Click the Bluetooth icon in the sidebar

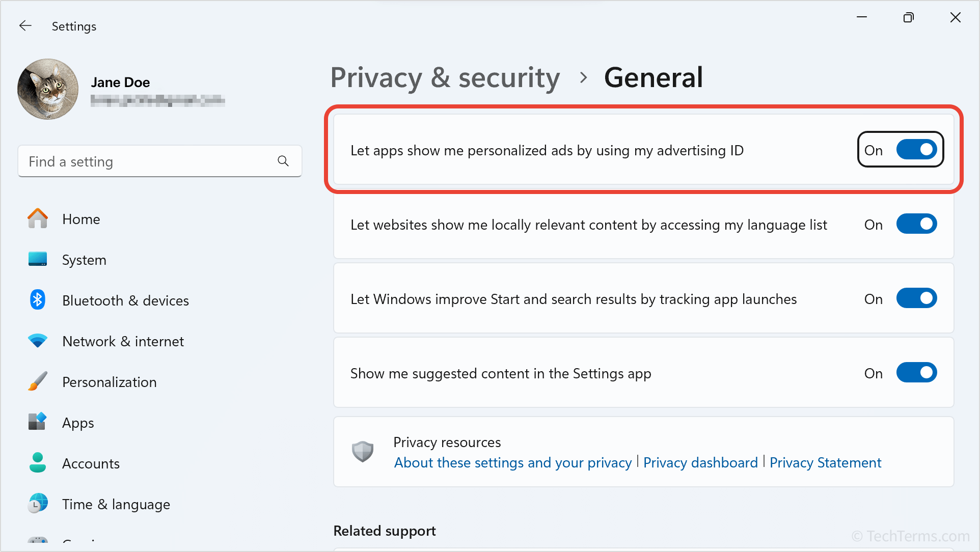coord(38,300)
